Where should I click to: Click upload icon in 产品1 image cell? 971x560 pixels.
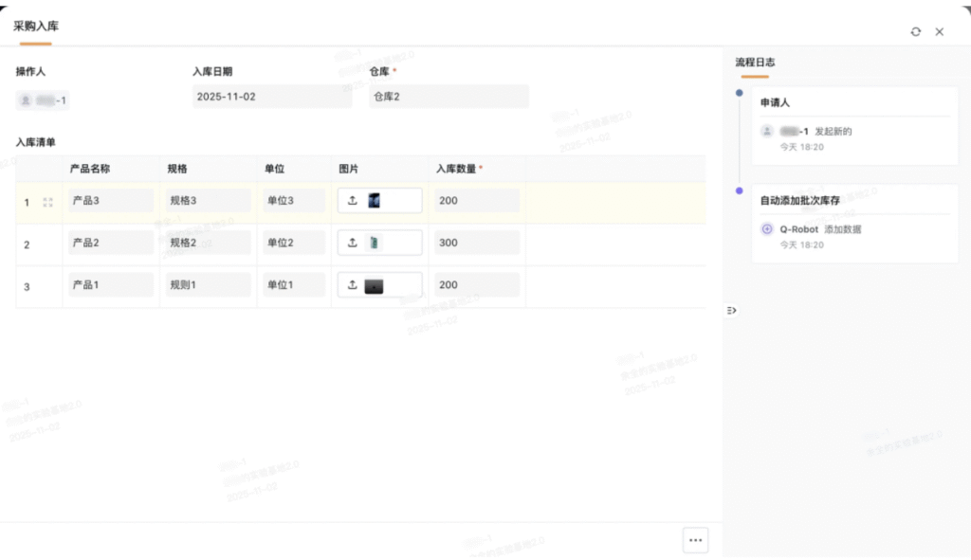(353, 284)
